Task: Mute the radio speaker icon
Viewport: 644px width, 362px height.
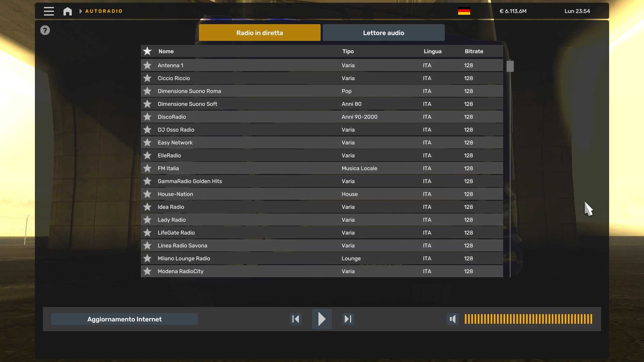Action: (x=452, y=319)
